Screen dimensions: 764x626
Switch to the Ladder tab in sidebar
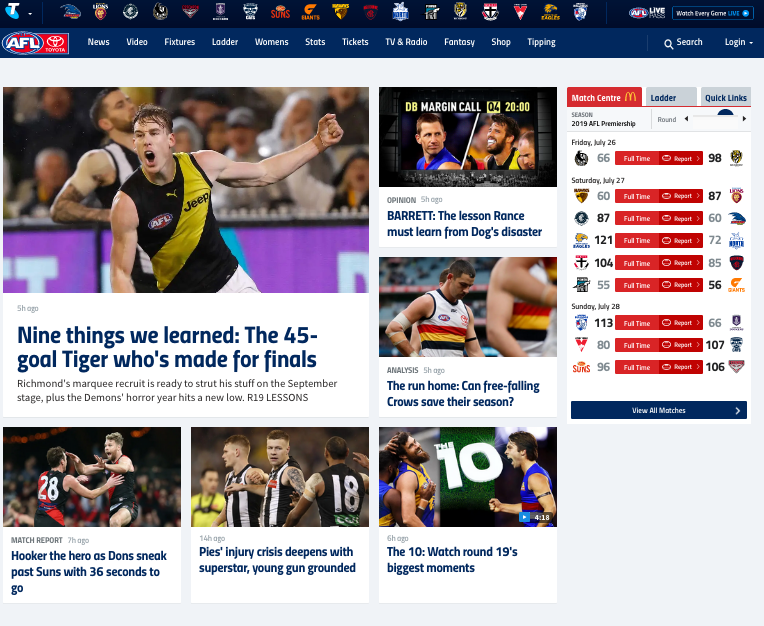click(670, 97)
